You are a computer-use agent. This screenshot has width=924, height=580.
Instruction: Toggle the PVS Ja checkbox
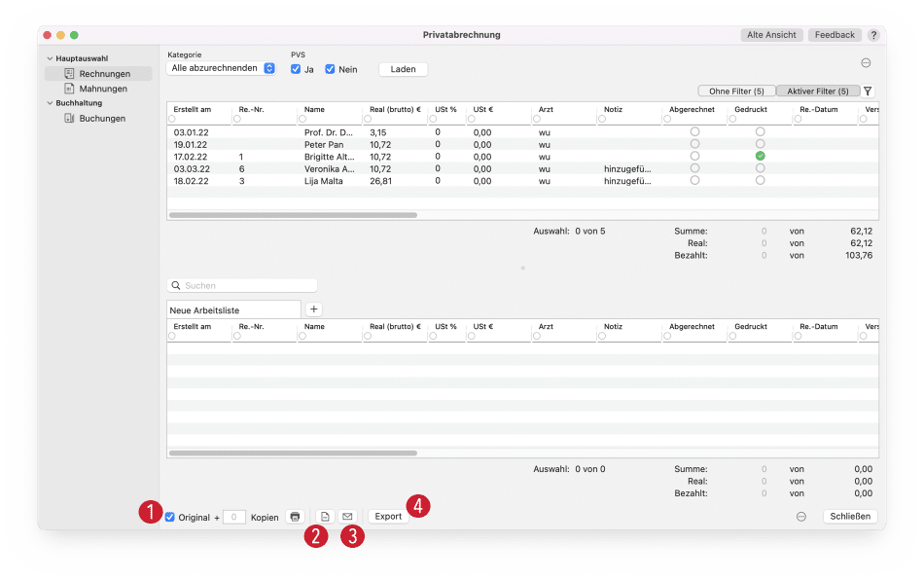296,69
